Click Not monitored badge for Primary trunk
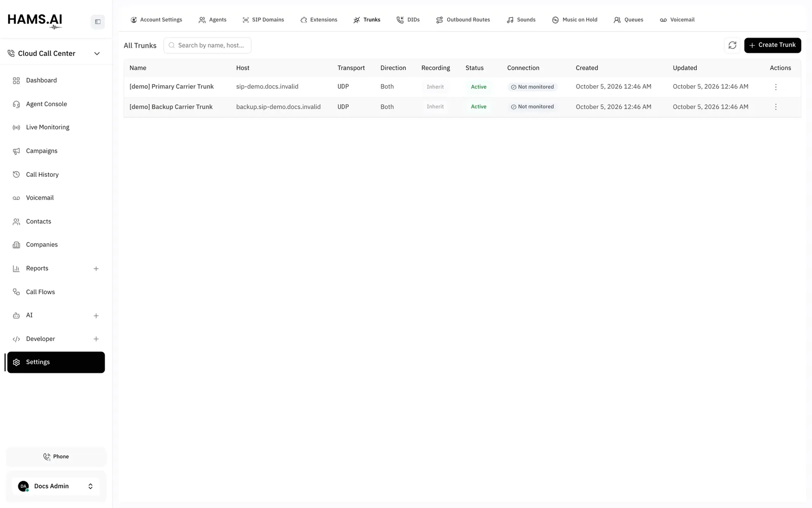812x508 pixels. (532, 87)
